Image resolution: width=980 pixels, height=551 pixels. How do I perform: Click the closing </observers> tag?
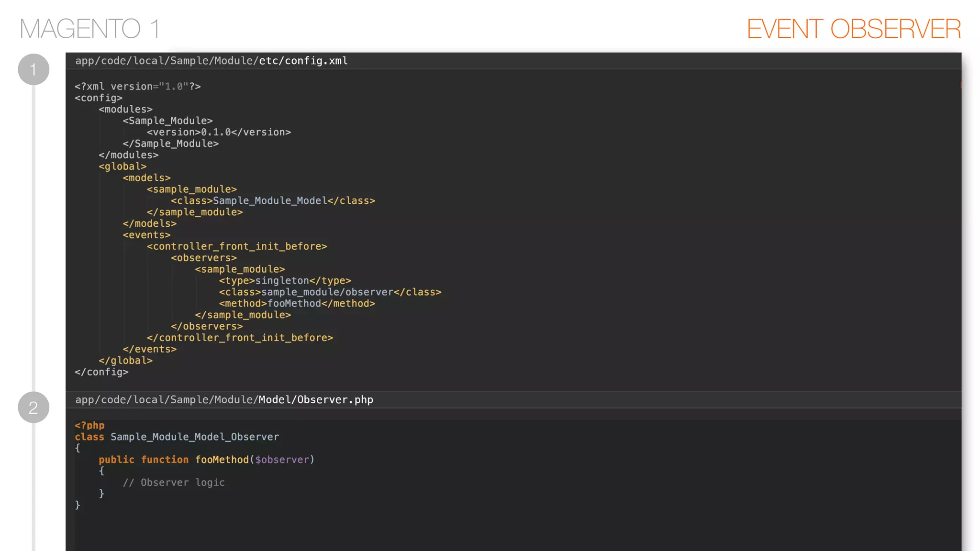click(x=207, y=327)
